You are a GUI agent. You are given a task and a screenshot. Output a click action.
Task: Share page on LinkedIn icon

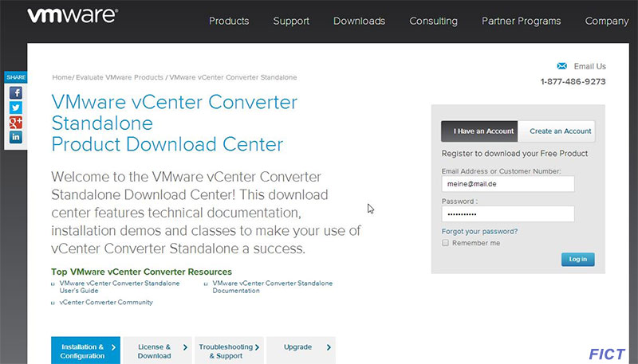coord(16,137)
